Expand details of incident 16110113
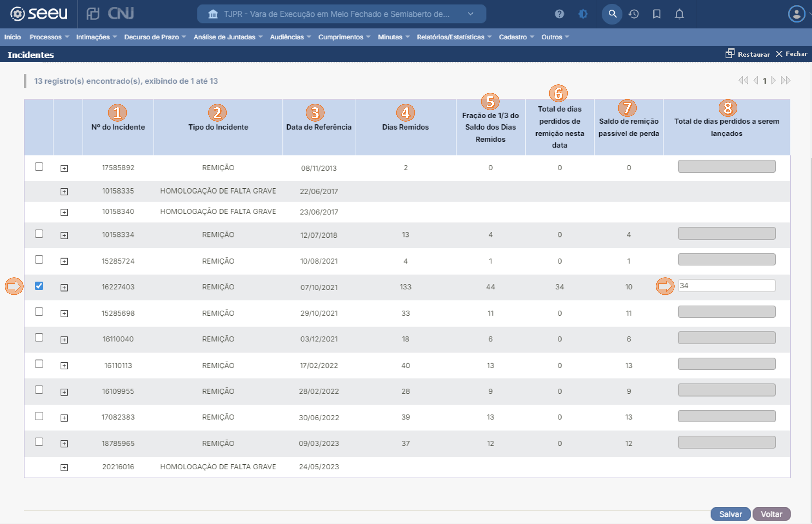The height and width of the screenshot is (524, 812). (x=64, y=366)
